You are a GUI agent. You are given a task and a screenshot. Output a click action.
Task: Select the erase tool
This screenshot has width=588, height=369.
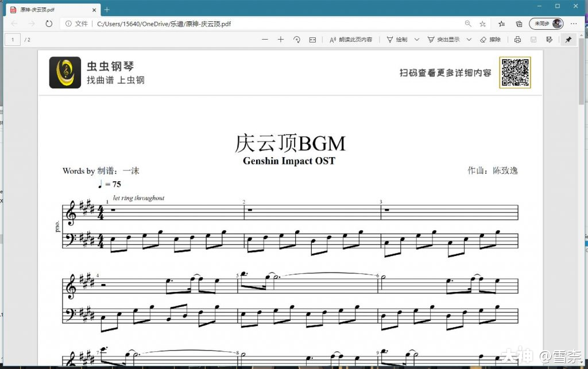tap(491, 39)
